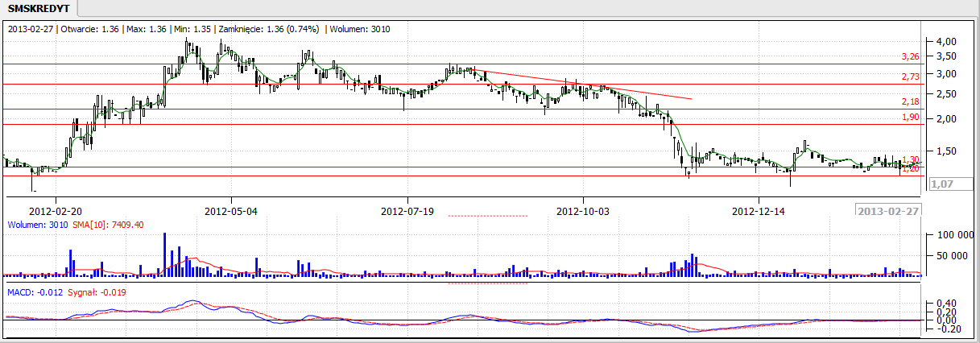This screenshot has height=343, width=980.
Task: Click the 2012-05-04 date axis label
Action: 231,212
